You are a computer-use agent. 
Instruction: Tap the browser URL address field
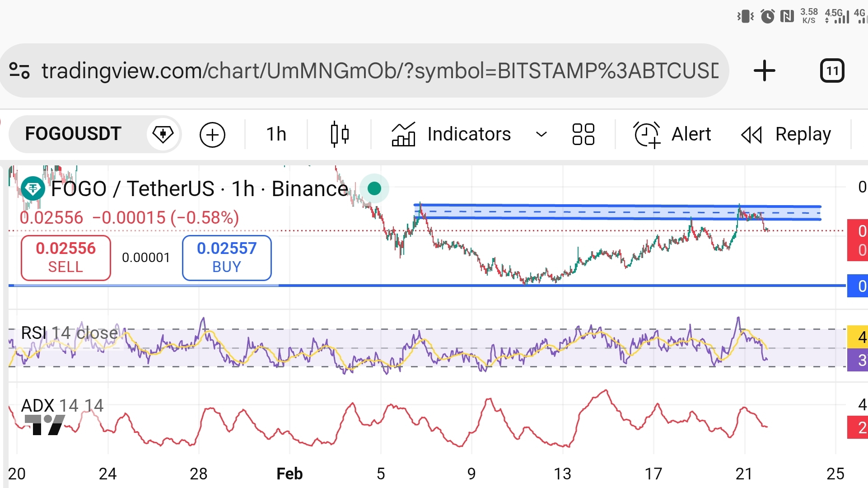tap(379, 71)
